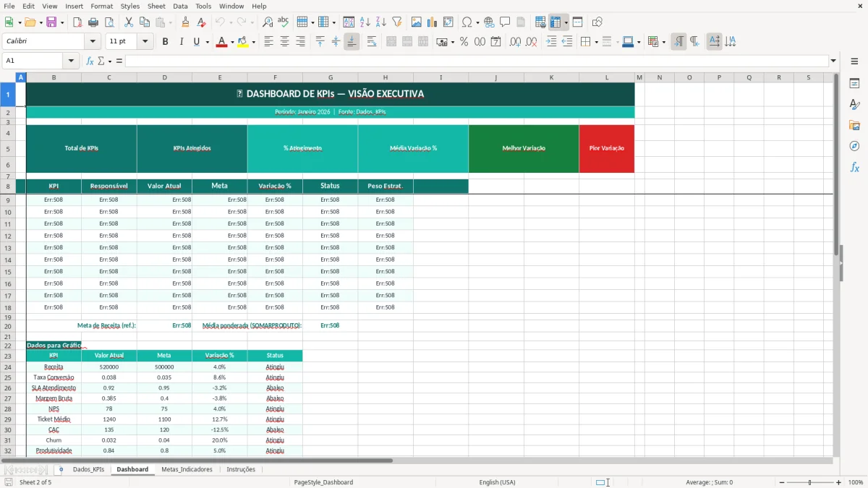Click Sort Descending icon
868x488 pixels.
pos(381,22)
